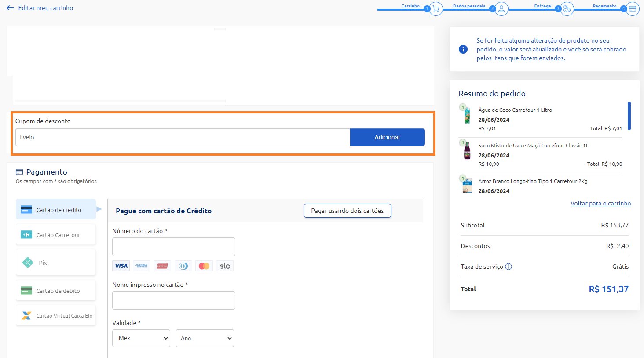The height and width of the screenshot is (358, 644).
Task: Choose the Pix payment tab
Action: pos(56,263)
